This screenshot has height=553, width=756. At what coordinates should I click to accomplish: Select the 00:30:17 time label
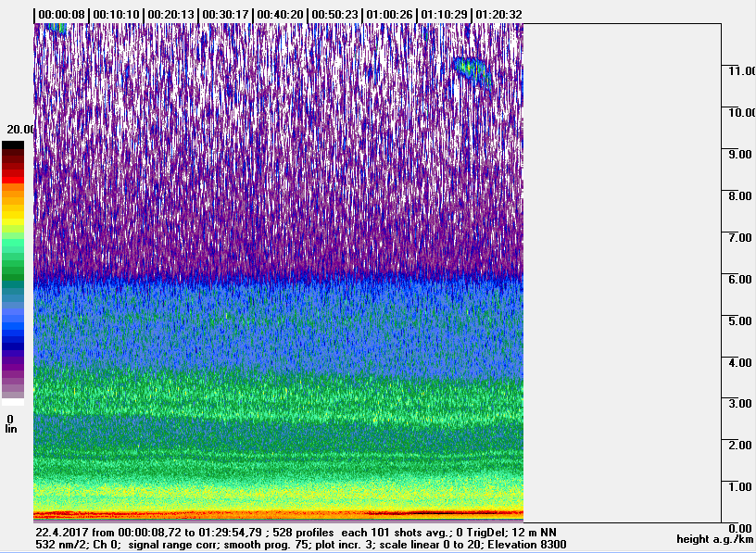pyautogui.click(x=225, y=15)
